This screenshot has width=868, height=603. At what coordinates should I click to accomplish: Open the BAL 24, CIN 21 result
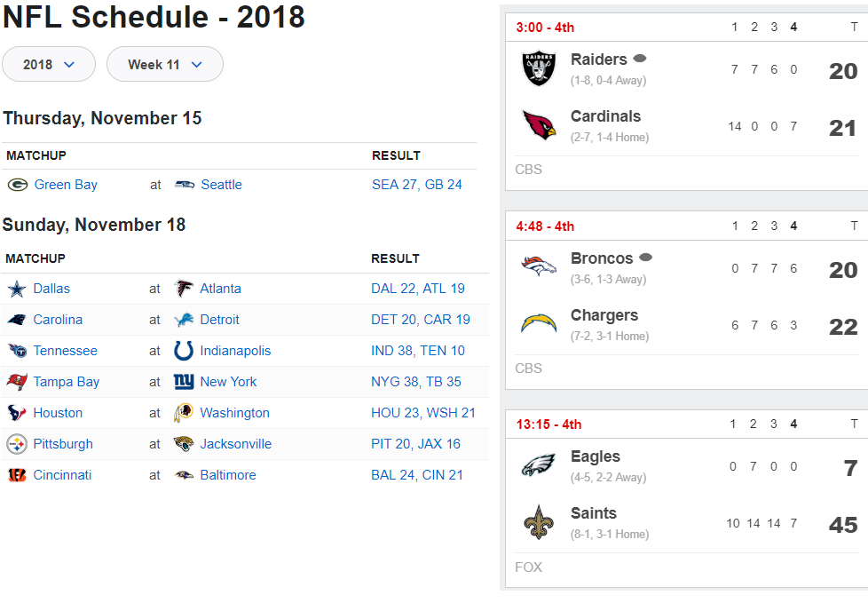tap(417, 475)
